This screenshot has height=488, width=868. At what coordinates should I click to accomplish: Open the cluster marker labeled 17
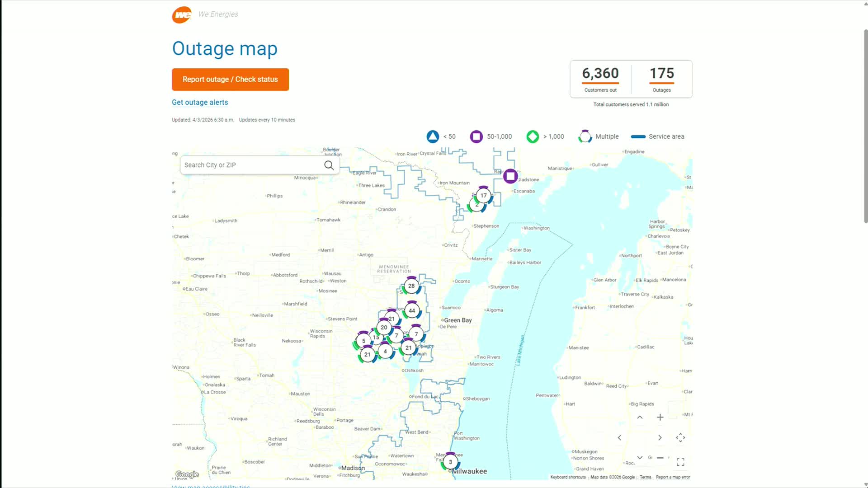coord(484,196)
